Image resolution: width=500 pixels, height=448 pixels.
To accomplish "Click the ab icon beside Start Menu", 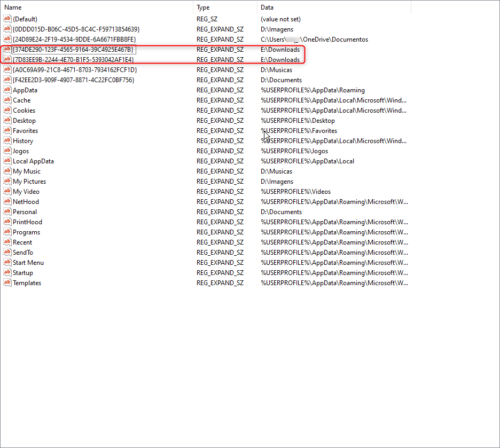I will point(6,262).
